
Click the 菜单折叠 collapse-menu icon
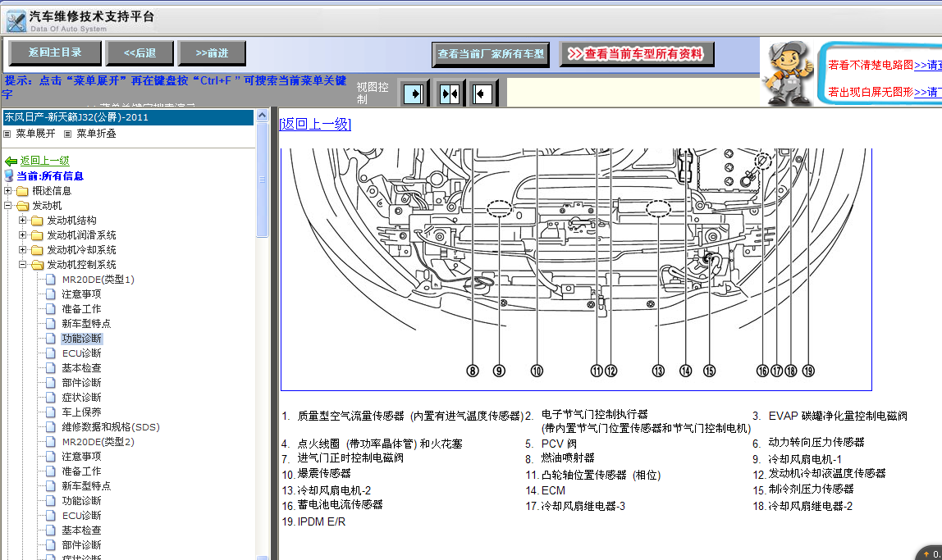68,134
